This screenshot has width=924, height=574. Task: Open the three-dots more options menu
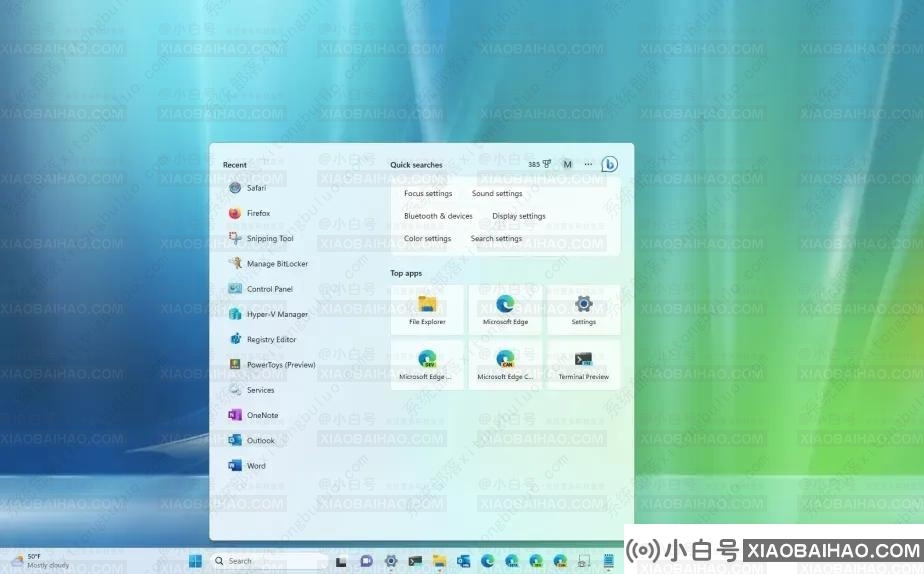588,164
